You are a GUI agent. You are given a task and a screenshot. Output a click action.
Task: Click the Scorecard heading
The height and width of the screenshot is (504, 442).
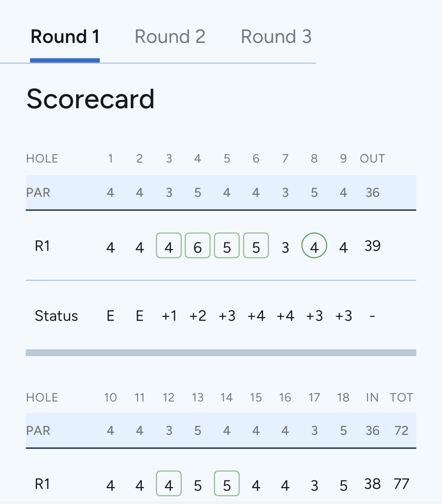(x=90, y=99)
